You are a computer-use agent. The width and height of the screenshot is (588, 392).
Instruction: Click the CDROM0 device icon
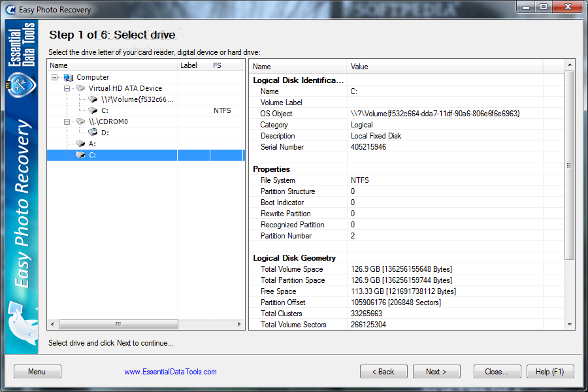tap(80, 122)
